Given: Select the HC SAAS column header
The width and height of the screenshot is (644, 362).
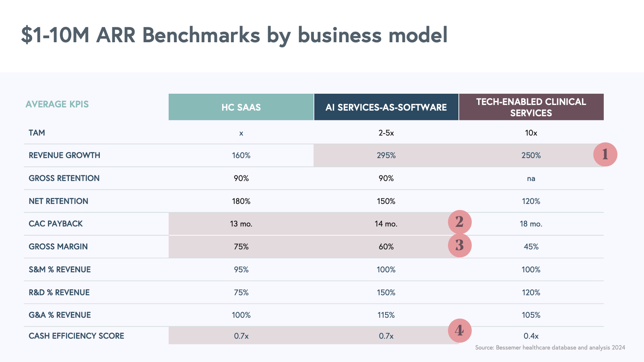Looking at the screenshot, I should [x=241, y=107].
